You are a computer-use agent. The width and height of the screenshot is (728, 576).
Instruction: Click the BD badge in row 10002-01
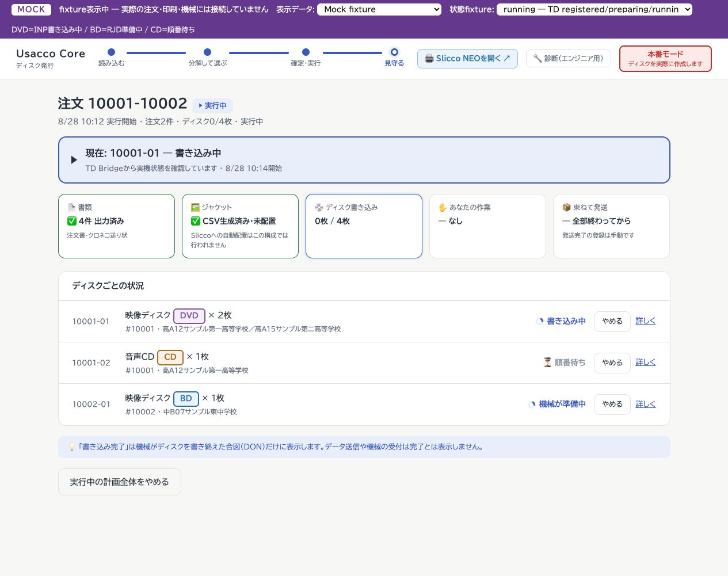click(x=186, y=399)
